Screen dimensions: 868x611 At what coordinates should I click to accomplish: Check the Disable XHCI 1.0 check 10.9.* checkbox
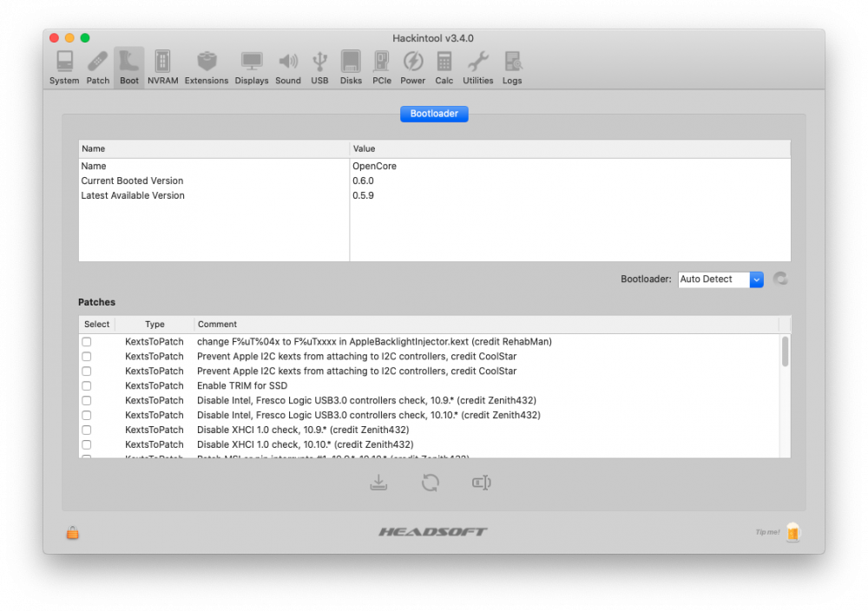coord(86,430)
